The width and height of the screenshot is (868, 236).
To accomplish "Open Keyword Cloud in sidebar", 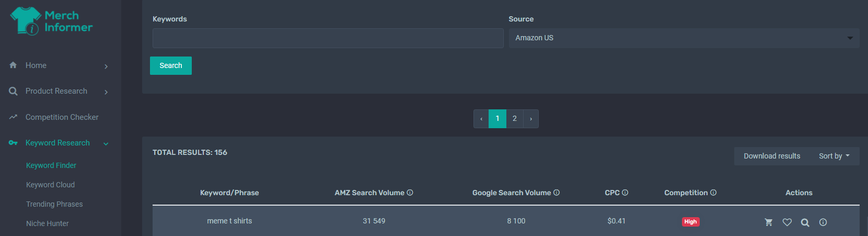I will pyautogui.click(x=50, y=185).
